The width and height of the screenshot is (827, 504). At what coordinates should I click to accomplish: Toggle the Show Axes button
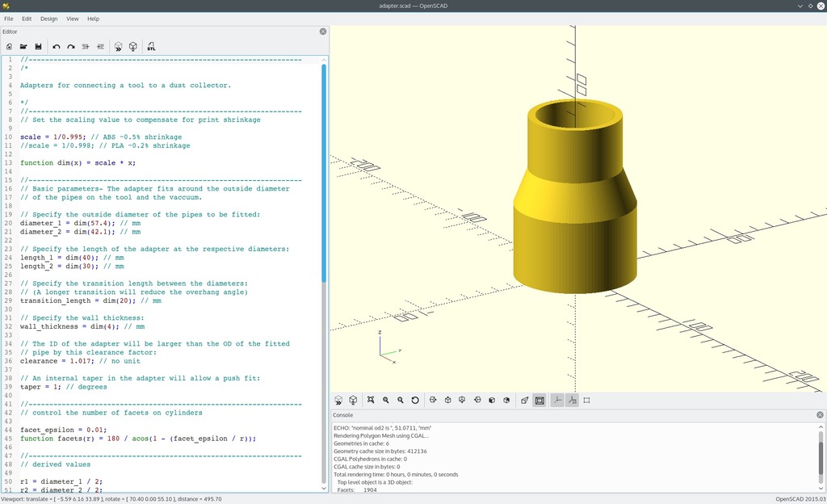click(557, 400)
